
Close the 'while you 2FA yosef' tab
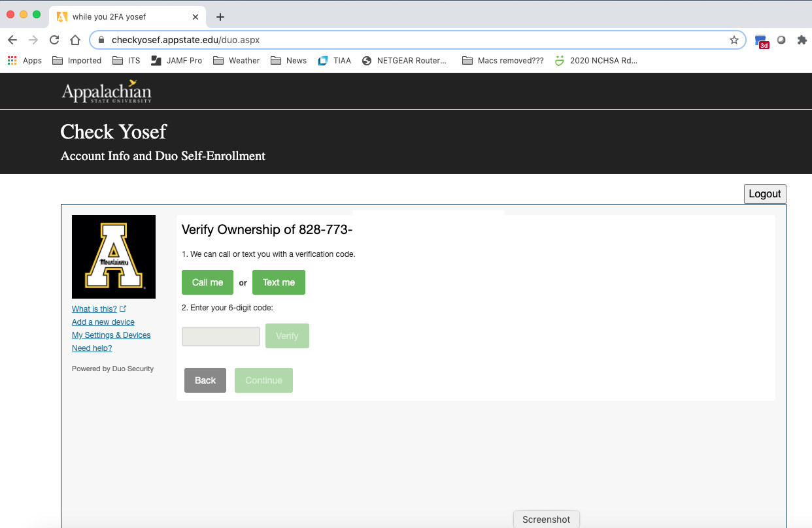[195, 17]
